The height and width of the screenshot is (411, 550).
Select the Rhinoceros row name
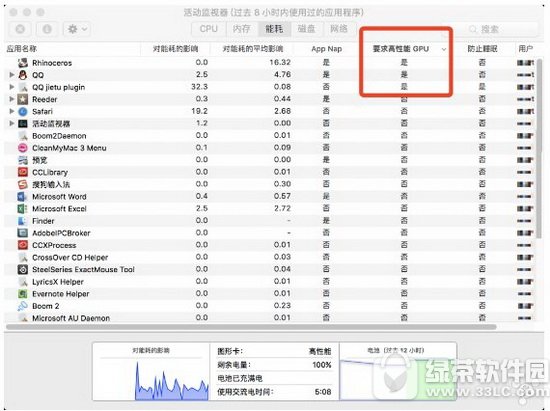click(52, 63)
